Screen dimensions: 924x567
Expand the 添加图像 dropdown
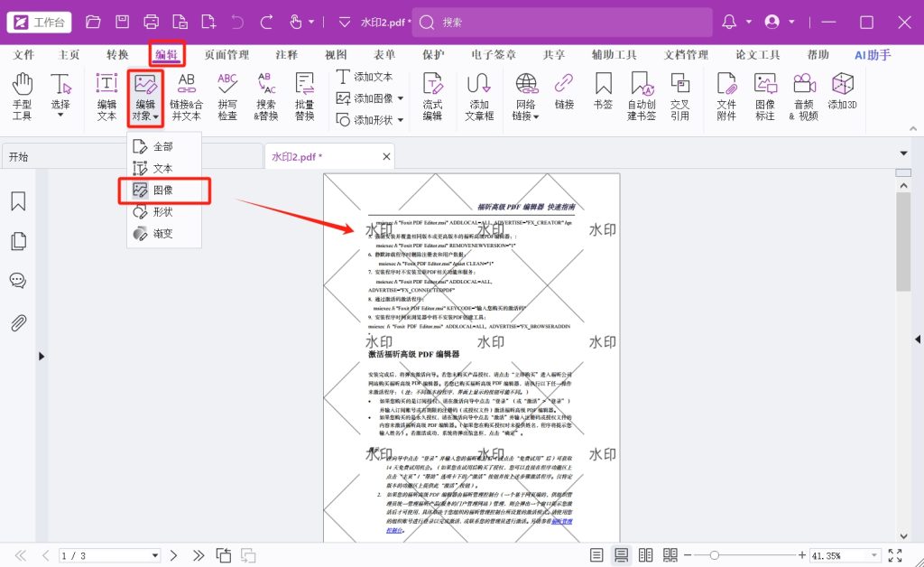400,98
